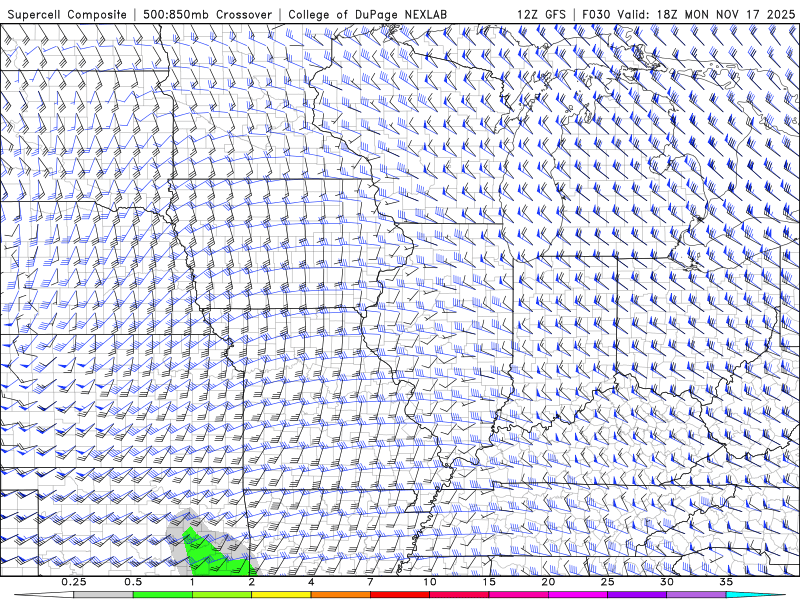Click the legend value 4
Viewport: 800px width, 600px height.
311,582
